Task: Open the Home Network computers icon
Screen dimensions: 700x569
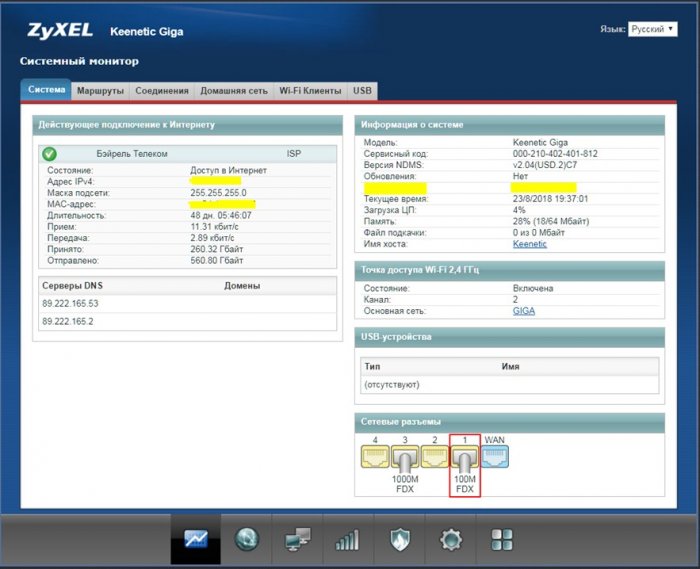Action: point(297,540)
